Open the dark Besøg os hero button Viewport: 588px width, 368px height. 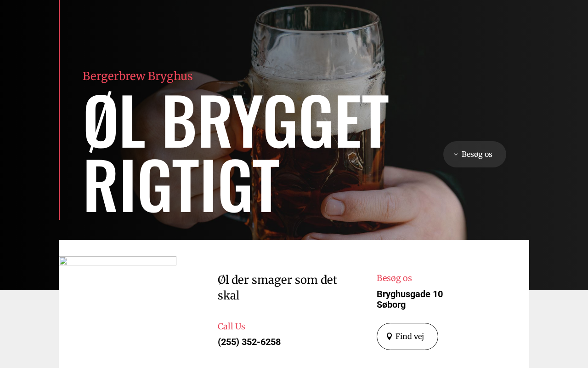475,154
